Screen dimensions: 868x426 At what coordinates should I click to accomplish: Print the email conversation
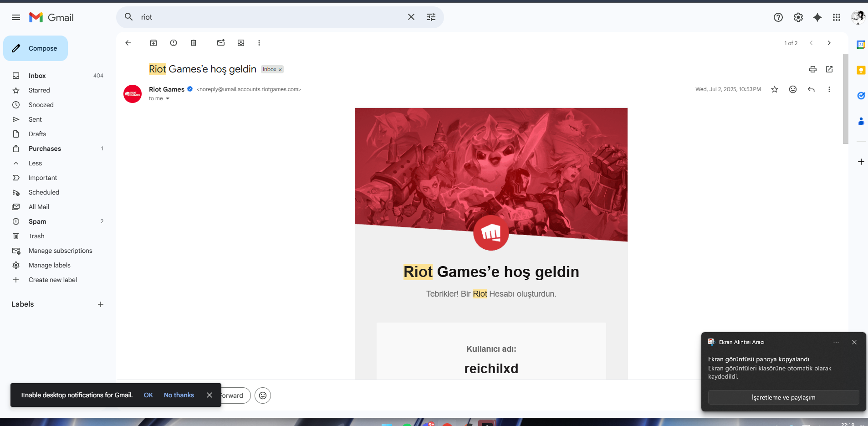(x=813, y=69)
